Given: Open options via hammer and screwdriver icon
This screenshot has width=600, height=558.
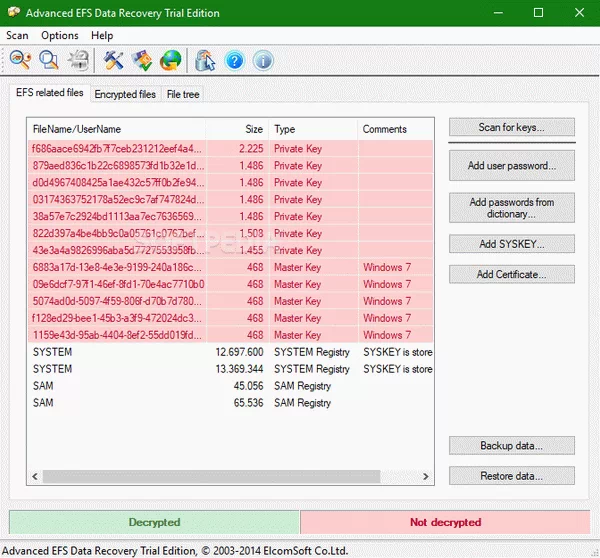Looking at the screenshot, I should (x=113, y=60).
